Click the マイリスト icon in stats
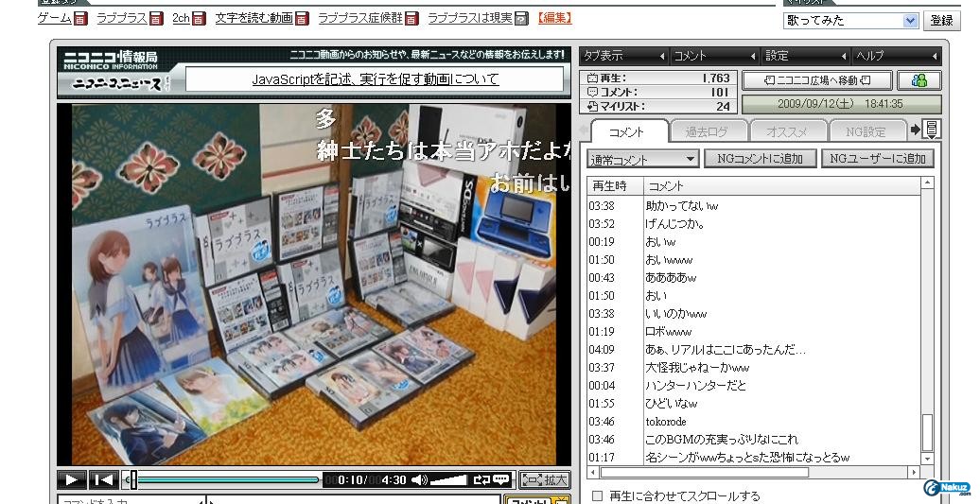980x504 pixels. coord(592,106)
